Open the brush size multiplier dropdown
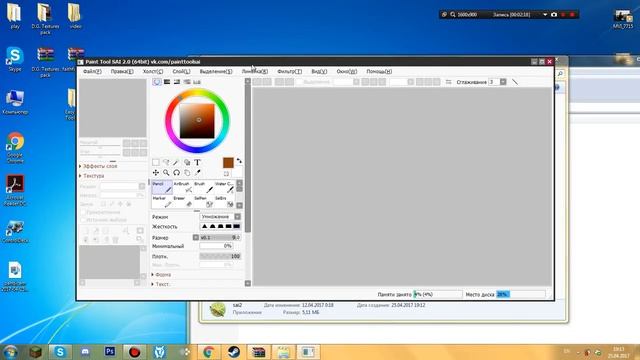Screen dimensions: 640x360 click(196, 238)
